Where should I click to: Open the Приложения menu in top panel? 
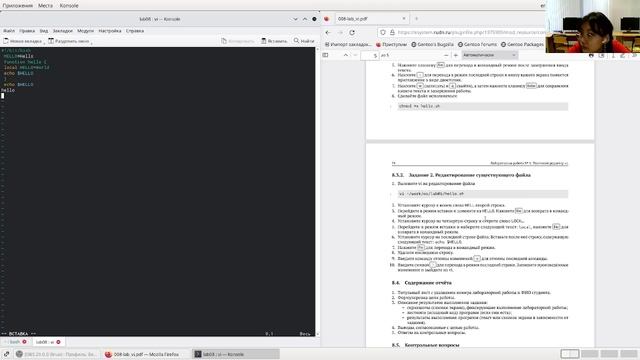(x=18, y=6)
